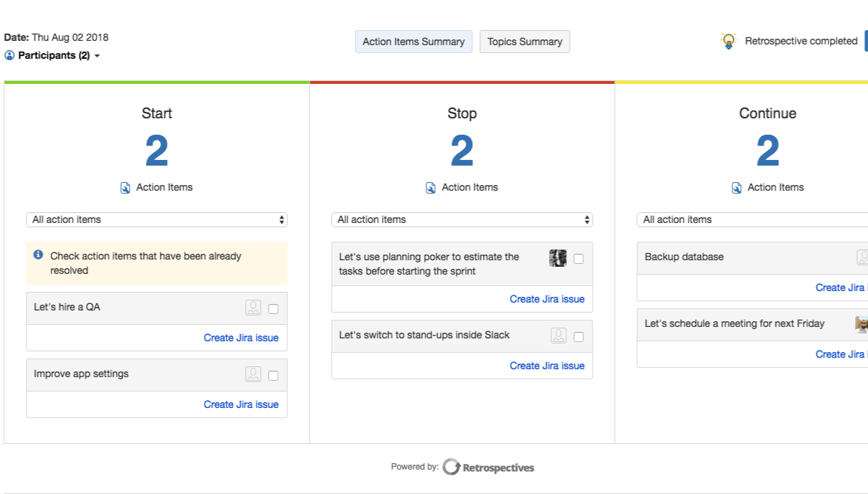The width and height of the screenshot is (868, 494).
Task: Open the All action items filter under Stop
Action: [x=462, y=219]
